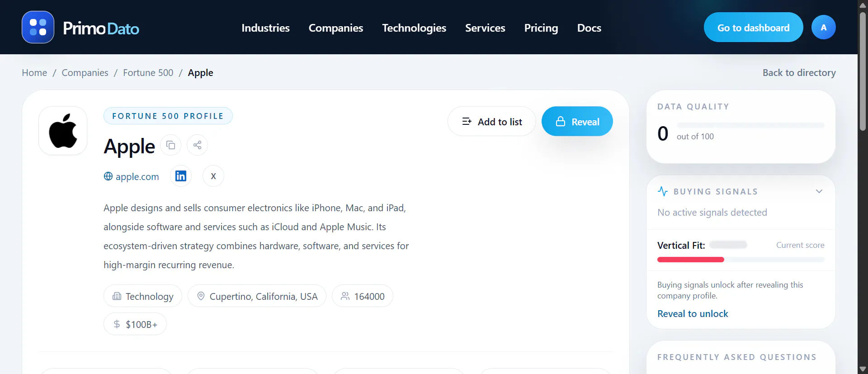Go Back to directory
The height and width of the screenshot is (374, 868).
pyautogui.click(x=799, y=72)
